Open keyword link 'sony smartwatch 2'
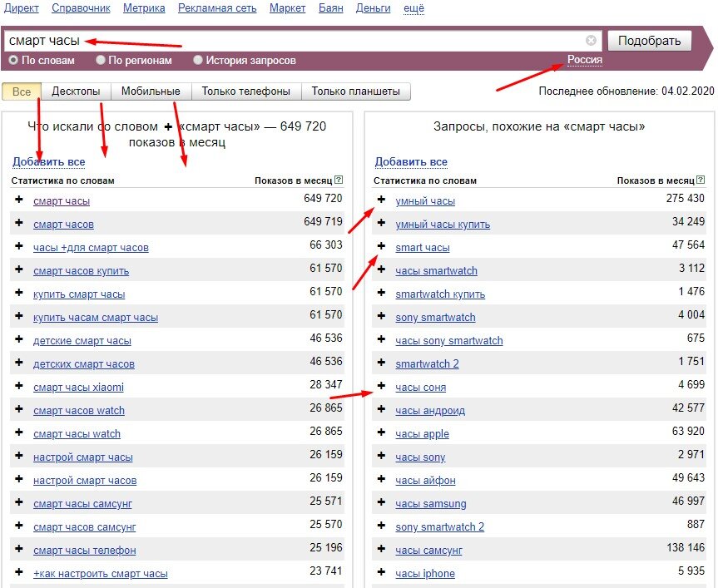The height and width of the screenshot is (588, 718). pos(439,527)
